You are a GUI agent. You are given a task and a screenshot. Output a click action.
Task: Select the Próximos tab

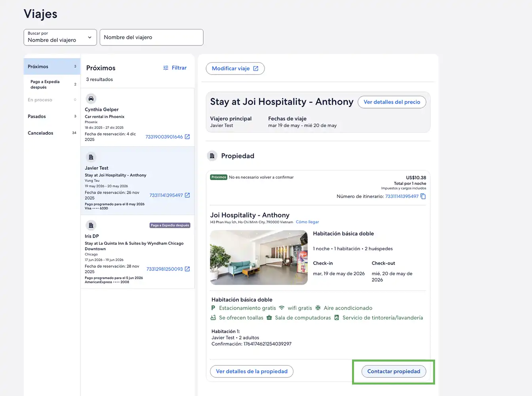(x=52, y=67)
